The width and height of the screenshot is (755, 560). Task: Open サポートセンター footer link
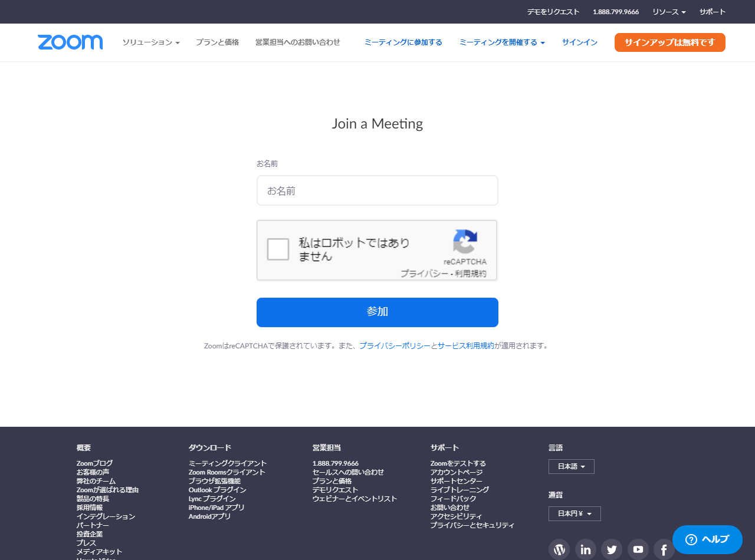point(457,481)
